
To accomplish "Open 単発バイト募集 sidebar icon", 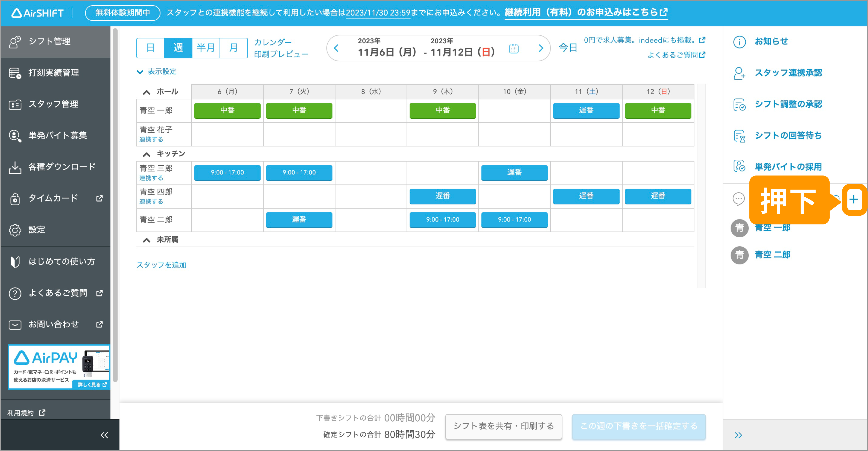I will tap(15, 136).
